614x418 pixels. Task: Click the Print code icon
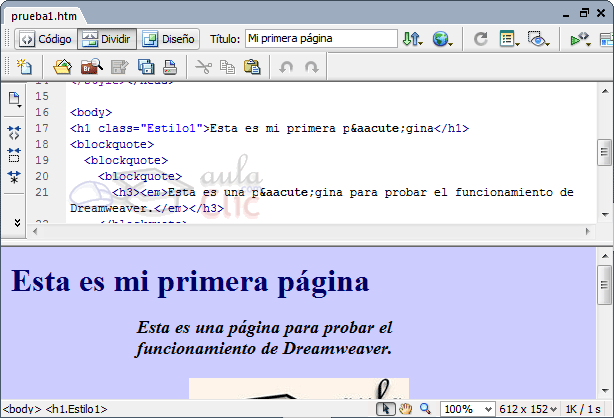coord(171,67)
